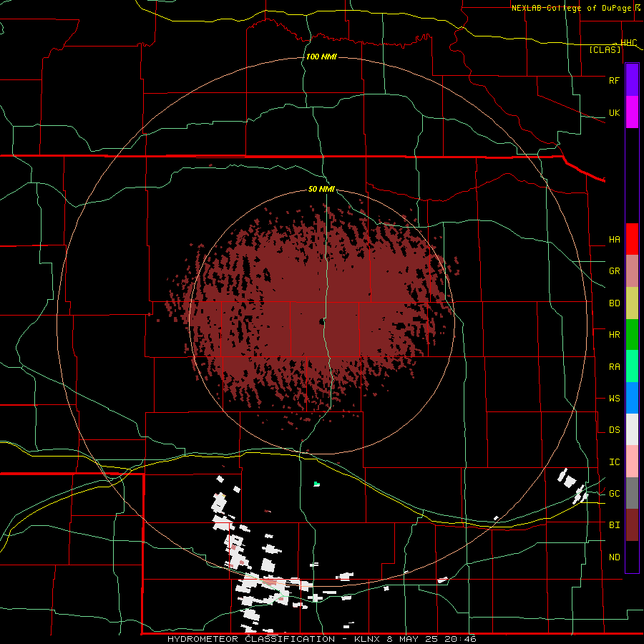Screen dimensions: 644x644
Task: Click the 'RA' legend label
Action: click(614, 367)
